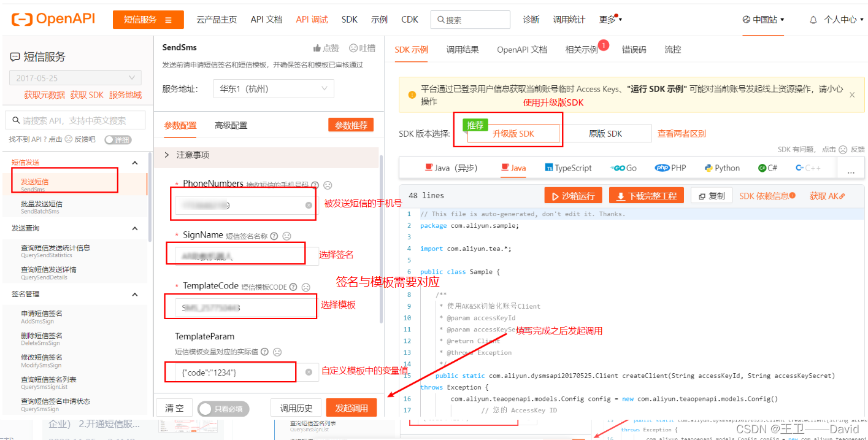Image resolution: width=868 pixels, height=440 pixels.
Task: Click the PhoneNumbers help question icon
Action: coord(315,185)
